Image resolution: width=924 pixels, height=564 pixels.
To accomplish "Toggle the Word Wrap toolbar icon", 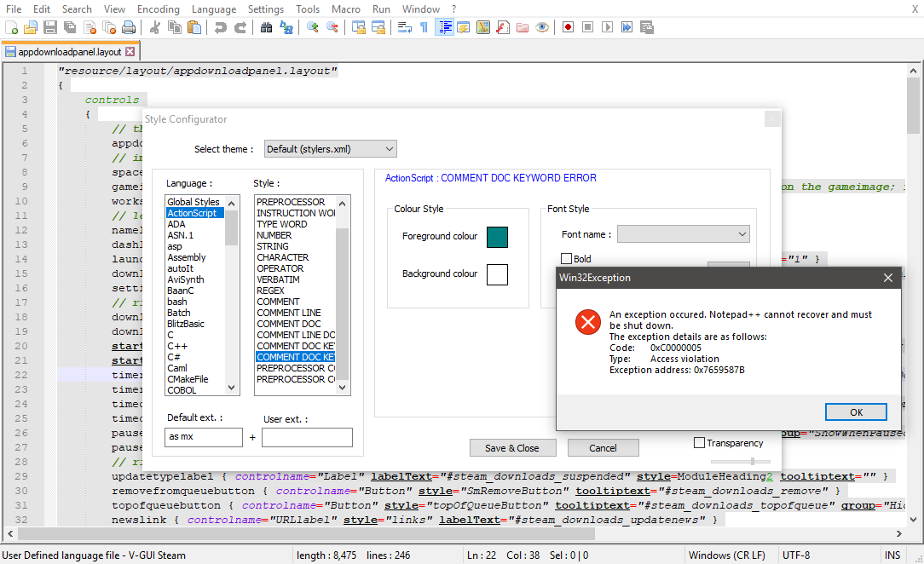I will coord(404,27).
